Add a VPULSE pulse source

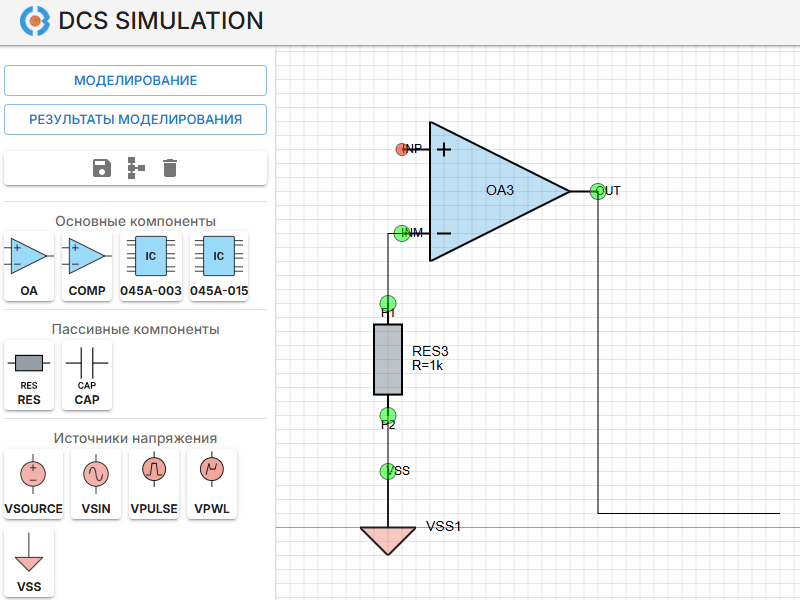154,483
